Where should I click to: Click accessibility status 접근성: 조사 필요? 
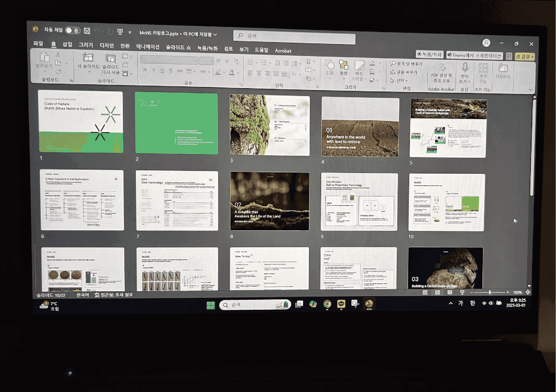pos(114,295)
